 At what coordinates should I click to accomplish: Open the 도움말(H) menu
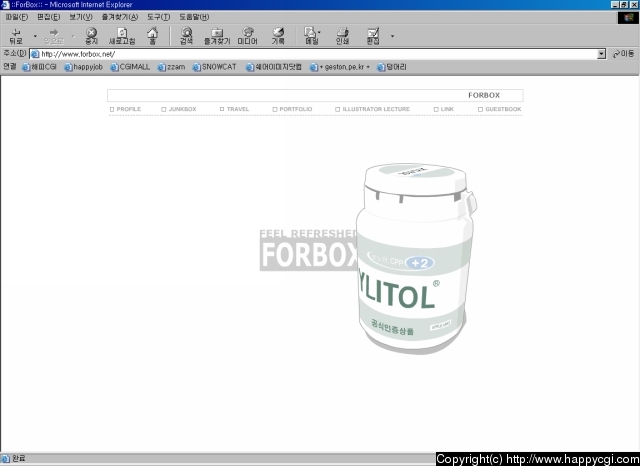pyautogui.click(x=194, y=17)
